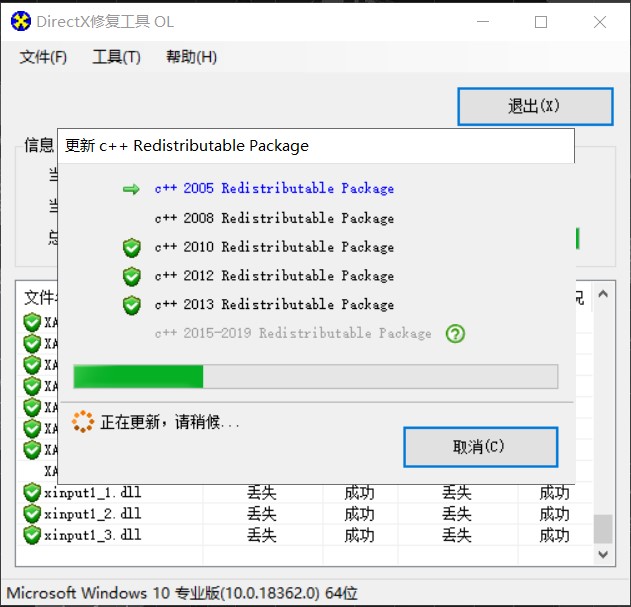Select the xinput1_3.dll file row
The width and height of the screenshot is (631, 607).
point(305,535)
